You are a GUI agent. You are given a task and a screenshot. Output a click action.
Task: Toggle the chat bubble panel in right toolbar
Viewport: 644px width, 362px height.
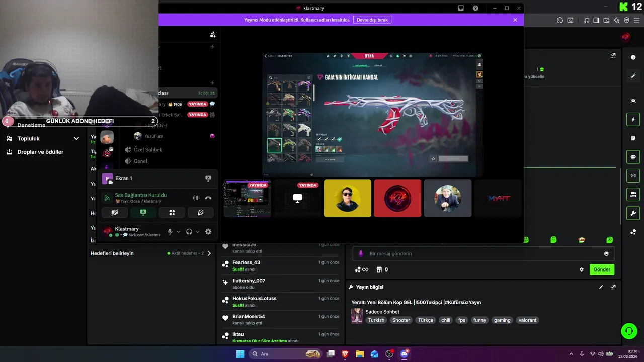pyautogui.click(x=633, y=157)
